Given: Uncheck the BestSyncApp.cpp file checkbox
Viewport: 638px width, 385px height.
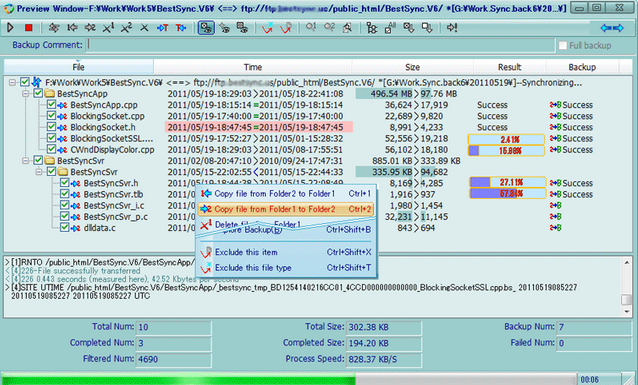Looking at the screenshot, I should (x=51, y=105).
